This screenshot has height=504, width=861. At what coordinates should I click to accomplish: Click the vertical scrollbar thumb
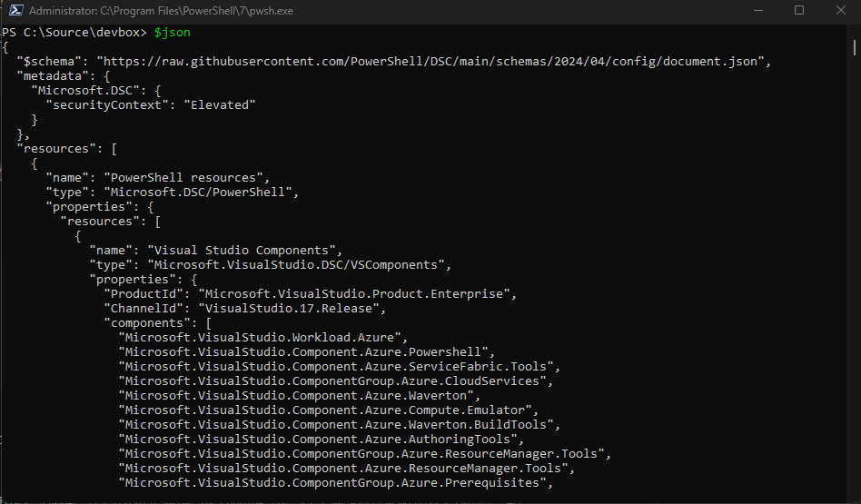click(854, 47)
